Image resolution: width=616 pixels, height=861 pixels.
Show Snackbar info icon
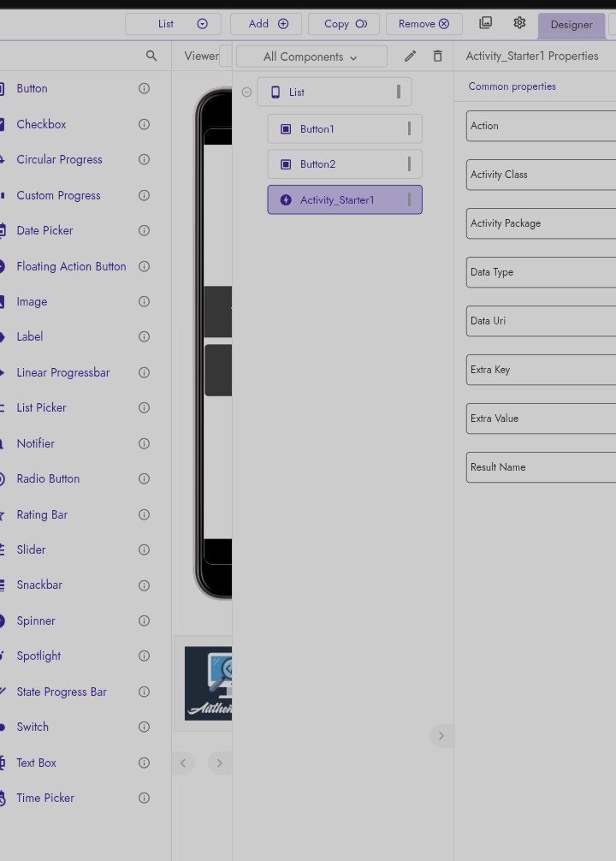click(x=144, y=585)
